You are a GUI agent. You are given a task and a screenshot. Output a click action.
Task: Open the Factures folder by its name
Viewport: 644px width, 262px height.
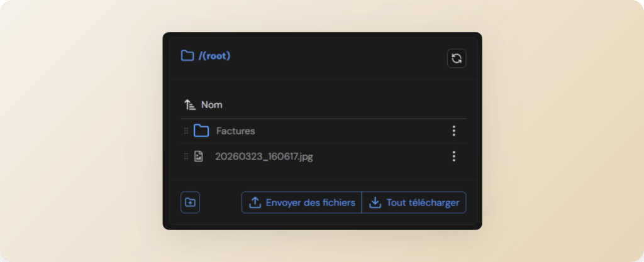pyautogui.click(x=236, y=131)
